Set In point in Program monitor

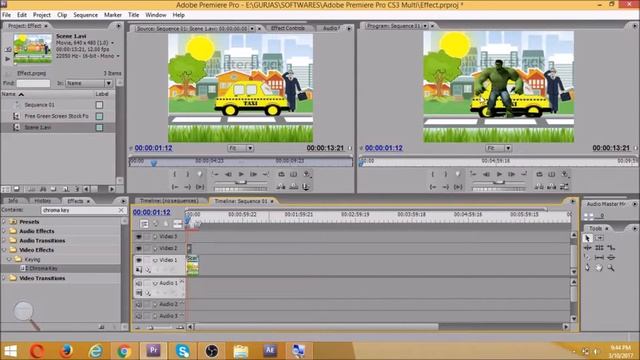point(433,174)
